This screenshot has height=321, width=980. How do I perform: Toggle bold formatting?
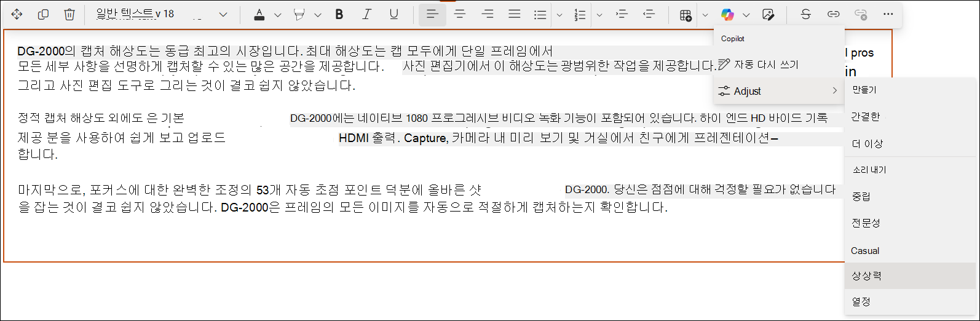[339, 14]
